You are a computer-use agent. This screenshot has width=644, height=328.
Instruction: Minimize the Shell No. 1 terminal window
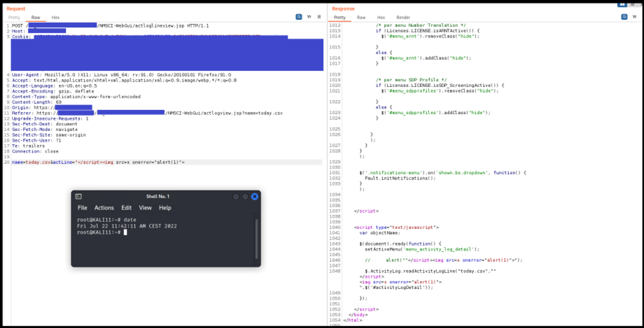pyautogui.click(x=236, y=196)
